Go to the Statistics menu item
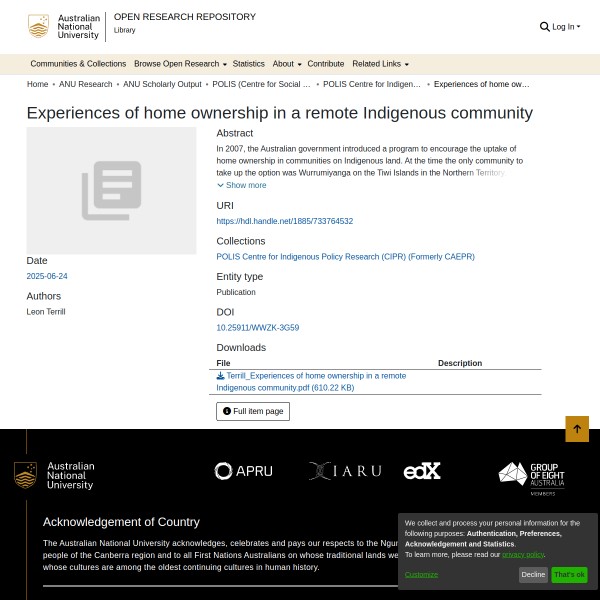This screenshot has height=600, width=600. (249, 64)
